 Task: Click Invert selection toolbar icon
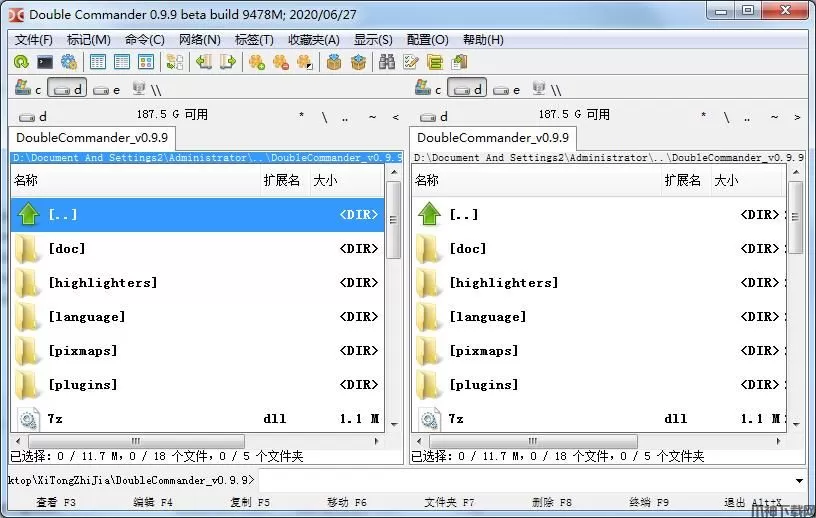click(305, 62)
